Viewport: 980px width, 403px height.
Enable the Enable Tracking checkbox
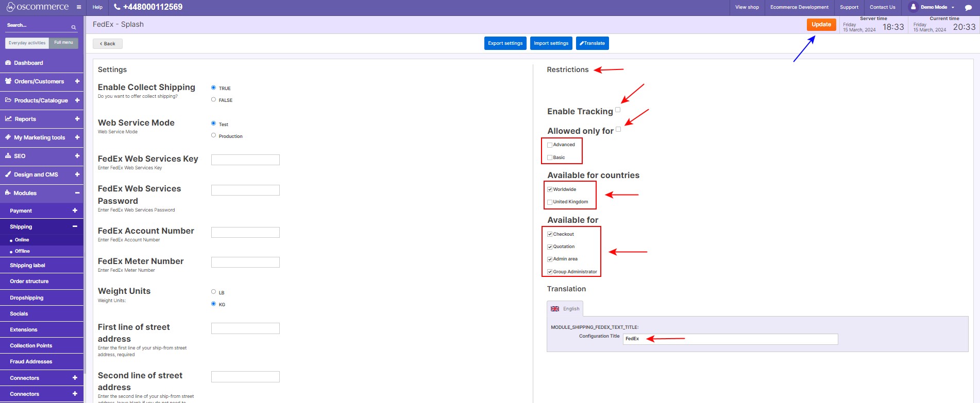[x=618, y=110]
